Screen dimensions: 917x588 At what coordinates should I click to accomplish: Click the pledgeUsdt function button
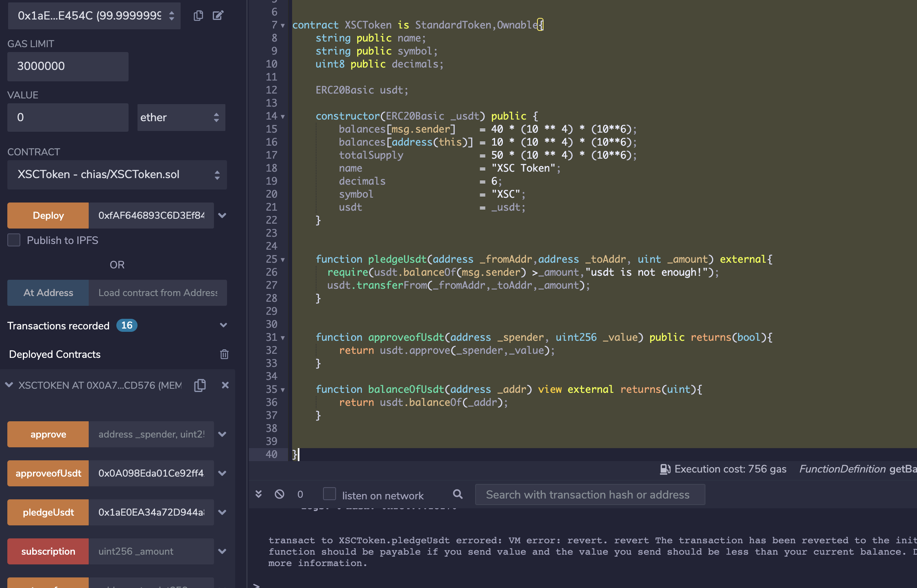48,512
